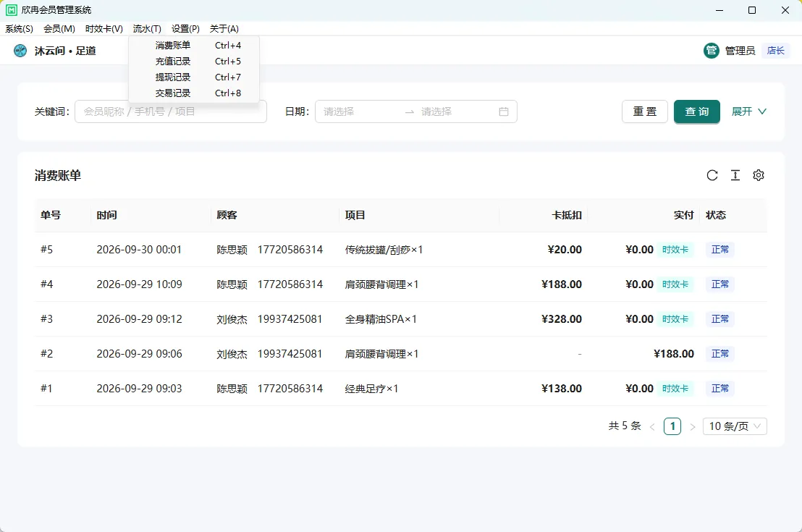Image resolution: width=802 pixels, height=532 pixels.
Task: Click 传统拔罐/刮痧×1 item cell
Action: (384, 250)
